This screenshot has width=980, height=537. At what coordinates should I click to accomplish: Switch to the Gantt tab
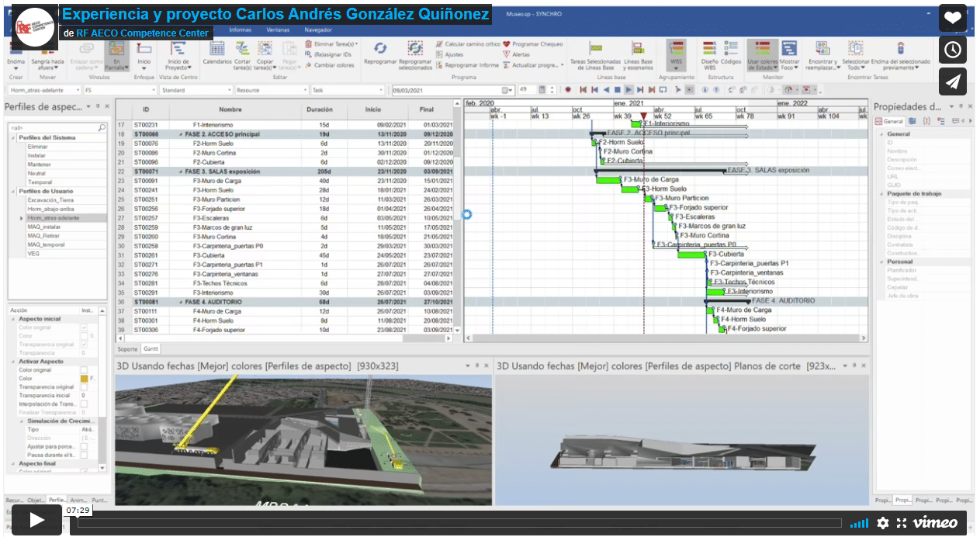click(x=151, y=349)
